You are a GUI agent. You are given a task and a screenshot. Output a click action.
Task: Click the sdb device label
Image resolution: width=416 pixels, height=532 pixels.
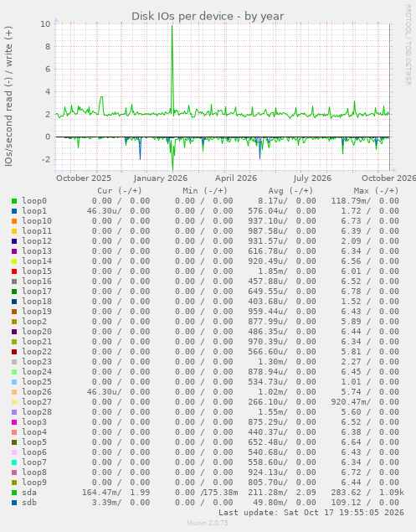29,503
